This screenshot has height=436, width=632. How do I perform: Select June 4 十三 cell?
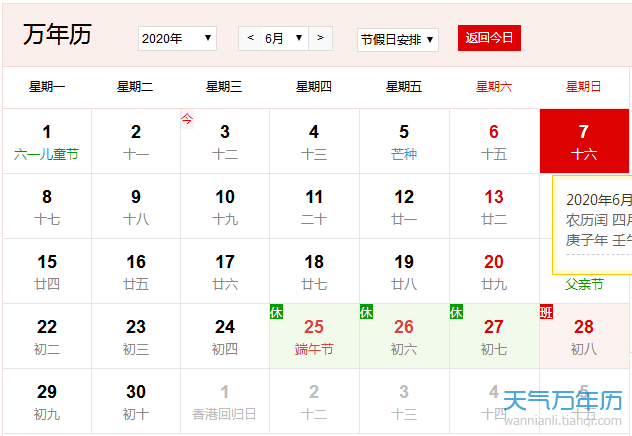[314, 141]
